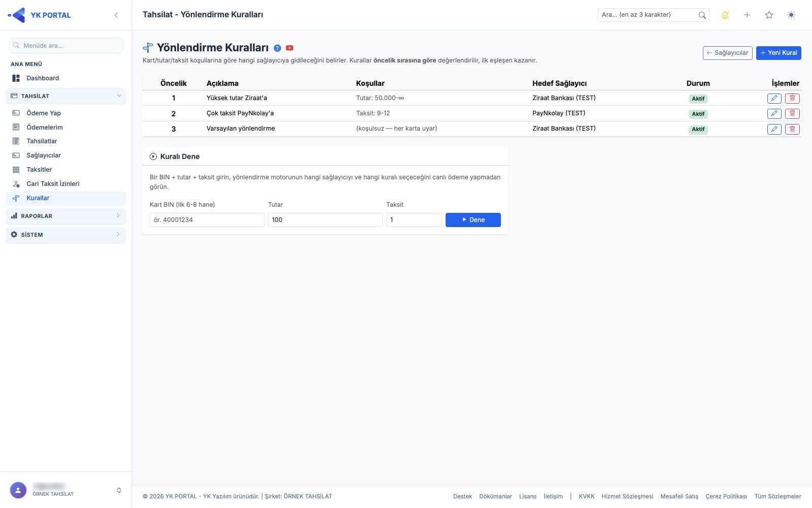Edit the 'Yüksek tutar Ziraat'a' rule
812x508 pixels.
point(774,99)
